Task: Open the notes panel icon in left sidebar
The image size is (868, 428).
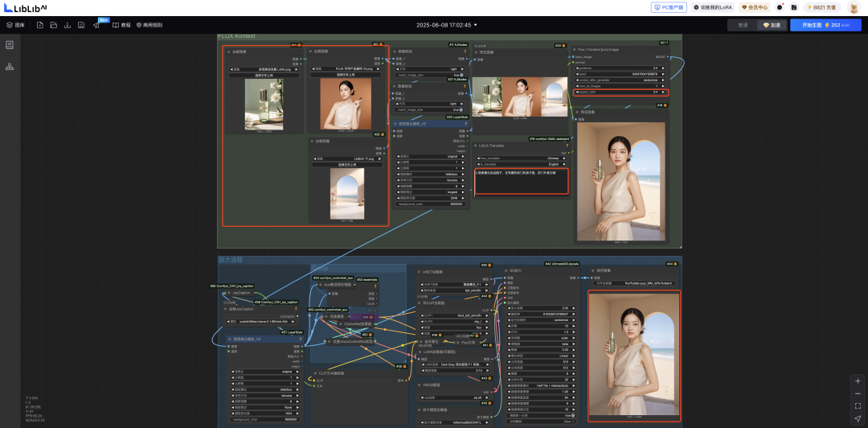Action: click(10, 45)
